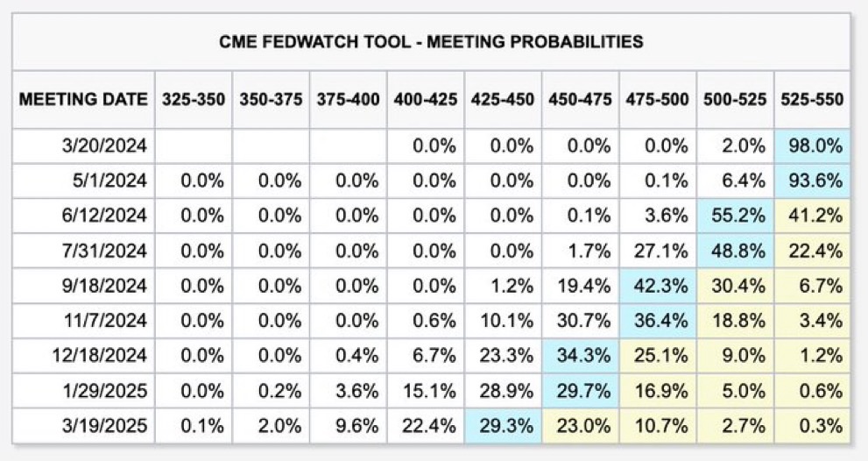Click the blue 98.0% probability cell
The height and width of the screenshot is (461, 868).
click(x=811, y=146)
